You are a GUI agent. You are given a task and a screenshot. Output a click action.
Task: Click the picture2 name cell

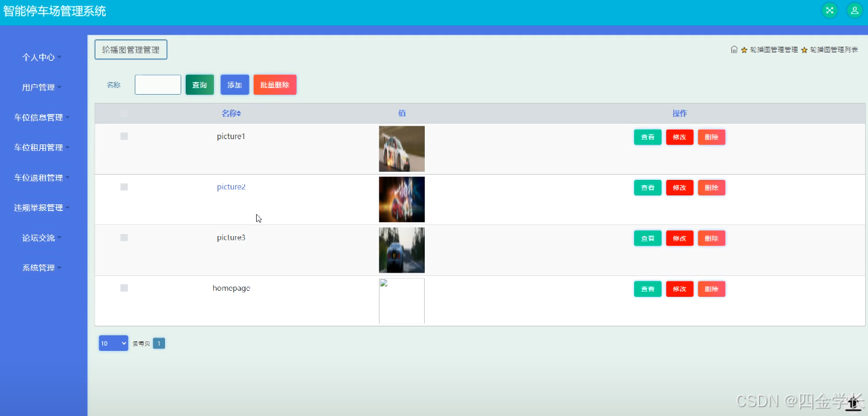231,187
